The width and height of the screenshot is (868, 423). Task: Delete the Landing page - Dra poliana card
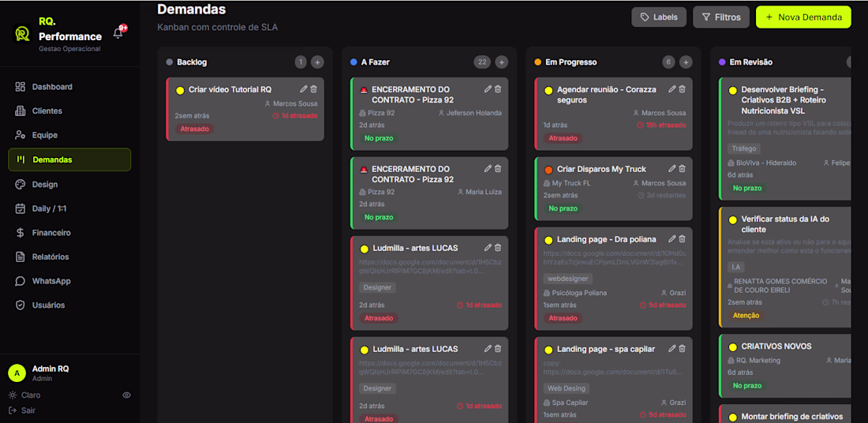pyautogui.click(x=683, y=238)
